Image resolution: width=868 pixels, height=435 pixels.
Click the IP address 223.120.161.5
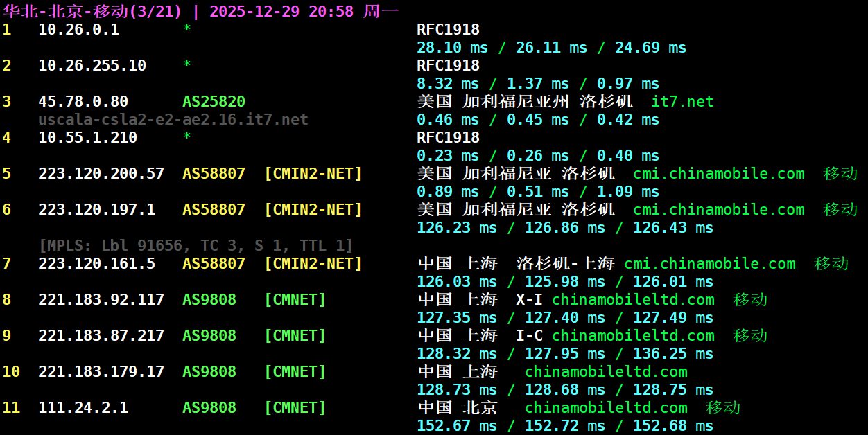click(96, 263)
